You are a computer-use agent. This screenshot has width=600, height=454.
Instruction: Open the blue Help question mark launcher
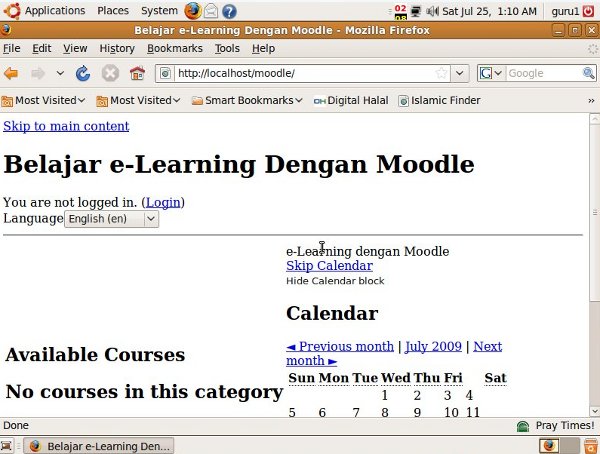tap(229, 11)
